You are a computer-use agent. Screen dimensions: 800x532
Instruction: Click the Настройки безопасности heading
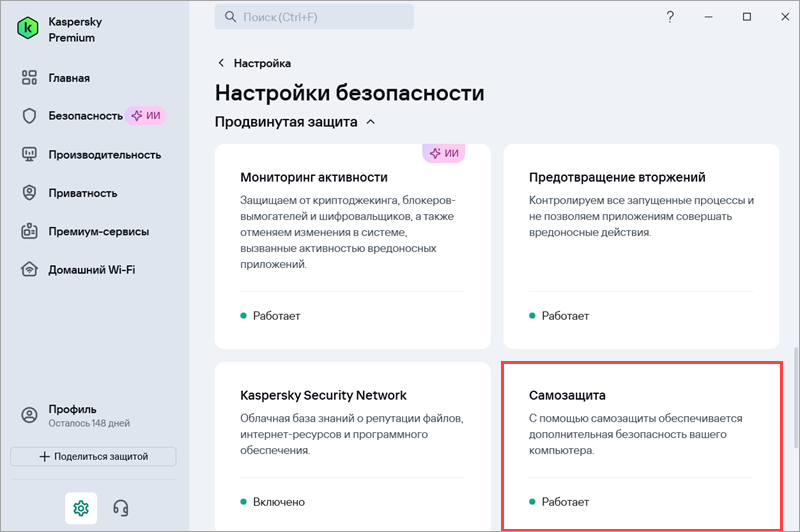pos(349,93)
